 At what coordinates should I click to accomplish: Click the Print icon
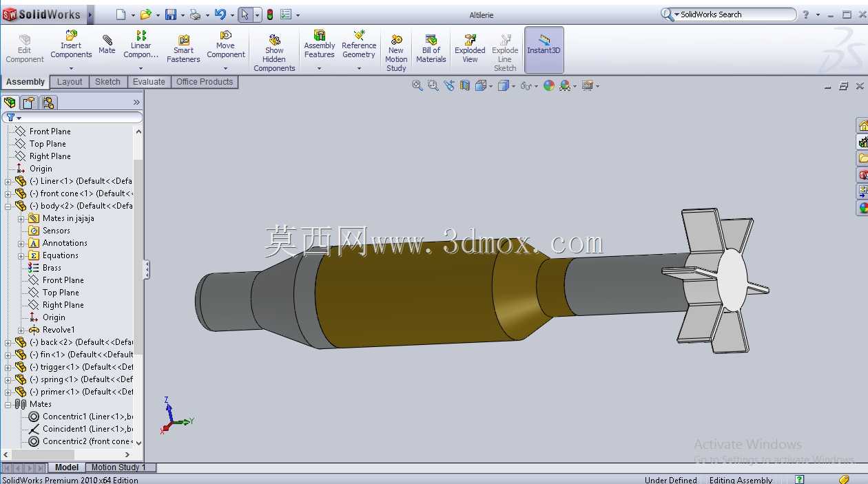pos(195,14)
